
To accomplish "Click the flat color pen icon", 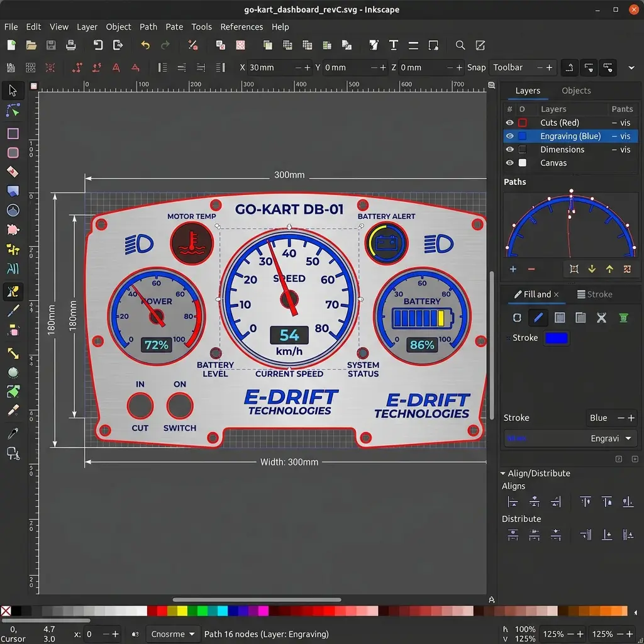I will [x=538, y=318].
